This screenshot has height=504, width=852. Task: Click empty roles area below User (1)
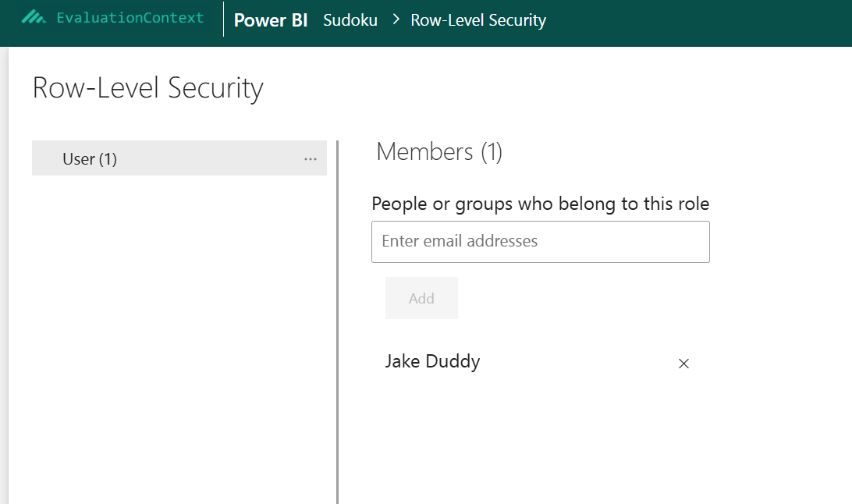tap(179, 328)
